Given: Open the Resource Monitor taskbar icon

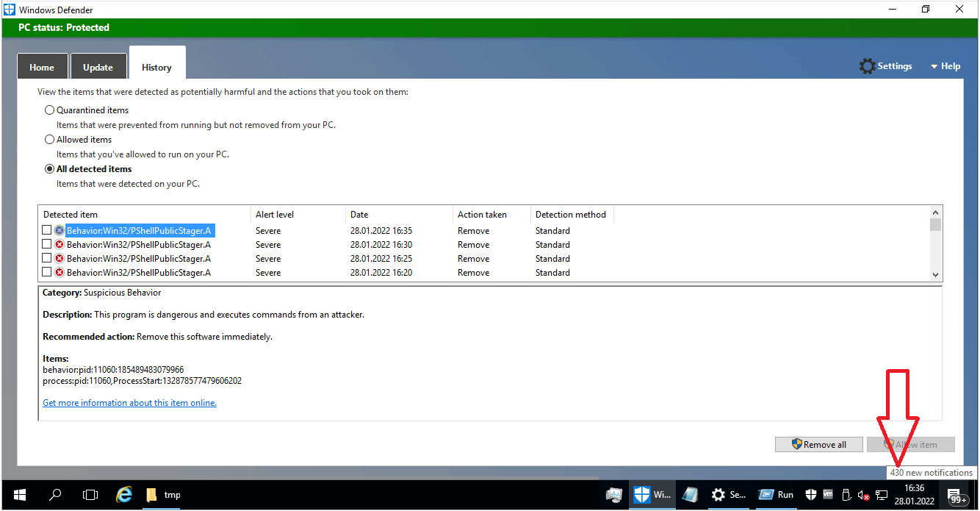Looking at the screenshot, I should (614, 495).
